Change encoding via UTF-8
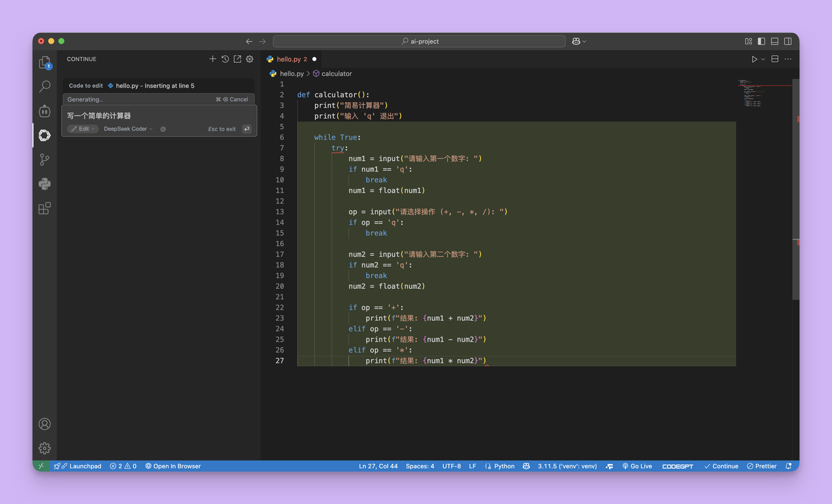832x504 pixels. click(x=452, y=466)
